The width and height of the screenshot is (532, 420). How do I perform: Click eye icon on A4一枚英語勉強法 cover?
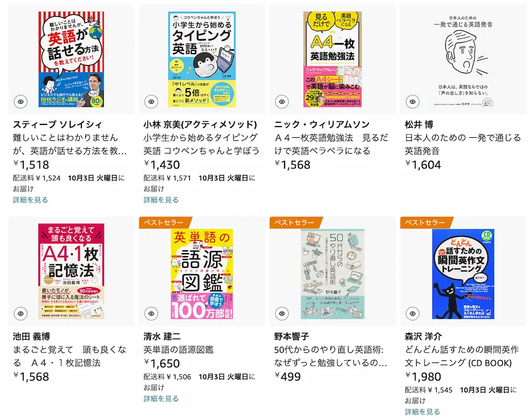pos(282,102)
